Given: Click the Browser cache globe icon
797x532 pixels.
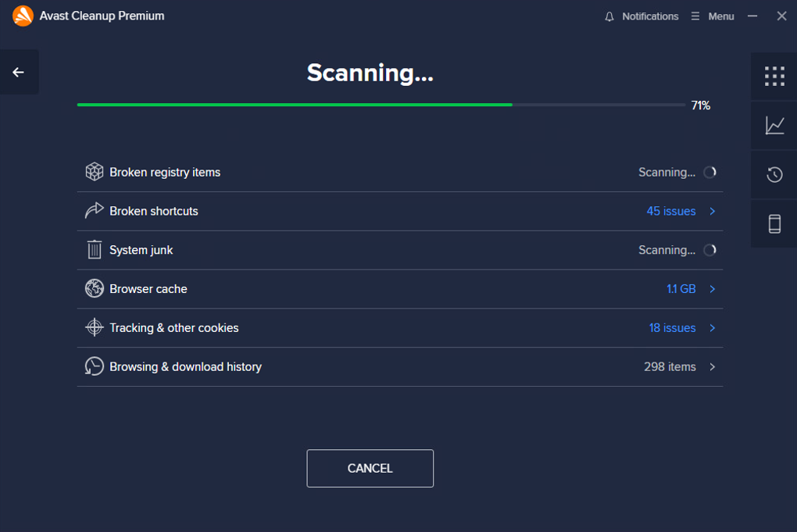Looking at the screenshot, I should [95, 289].
